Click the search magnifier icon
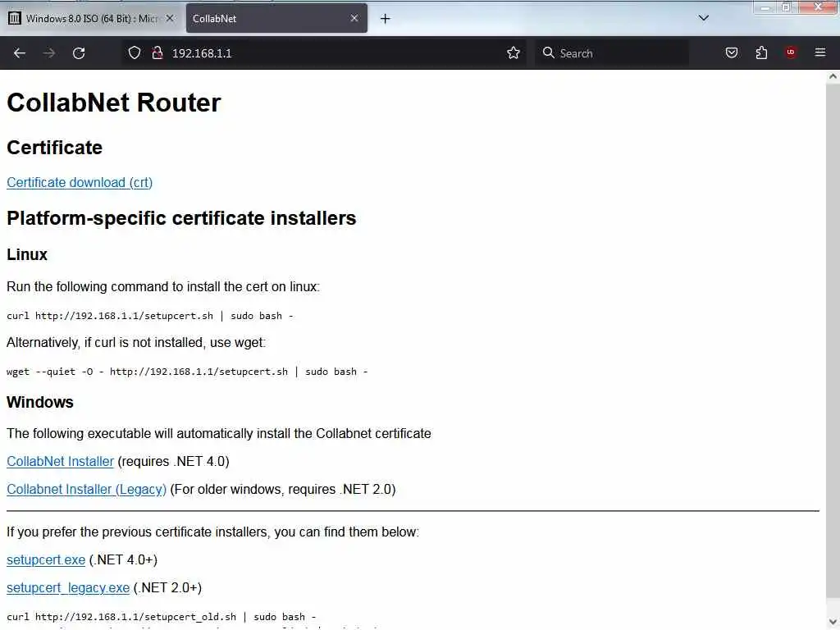This screenshot has width=840, height=630. 548,53
